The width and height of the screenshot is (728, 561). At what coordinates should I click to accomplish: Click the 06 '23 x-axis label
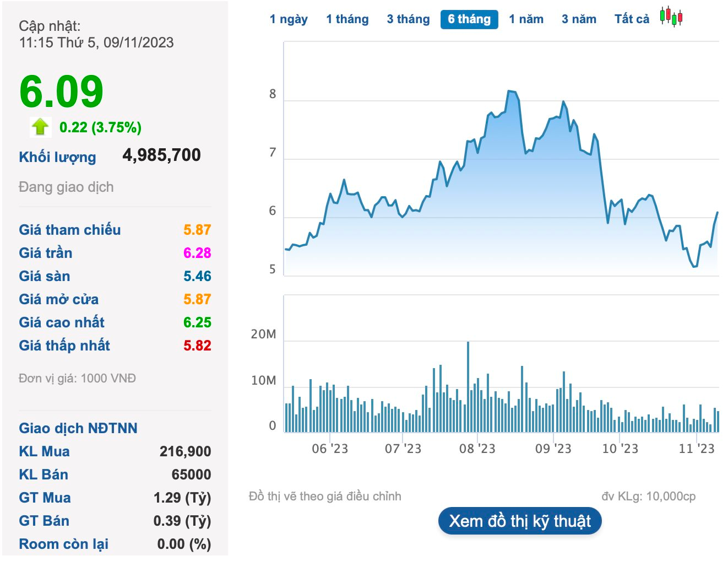click(330, 449)
